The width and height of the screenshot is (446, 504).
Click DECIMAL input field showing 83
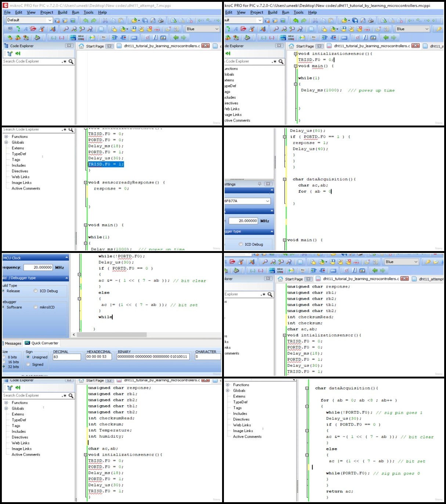[x=67, y=357]
